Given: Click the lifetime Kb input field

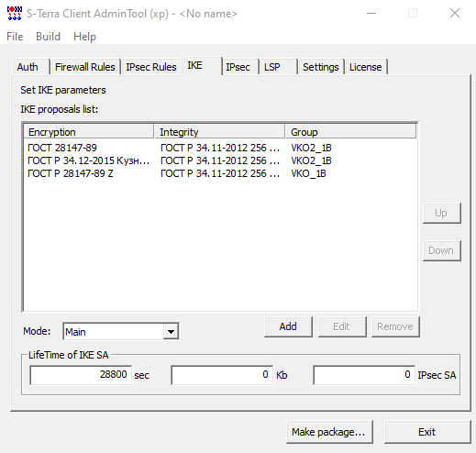Looking at the screenshot, I should click(222, 375).
